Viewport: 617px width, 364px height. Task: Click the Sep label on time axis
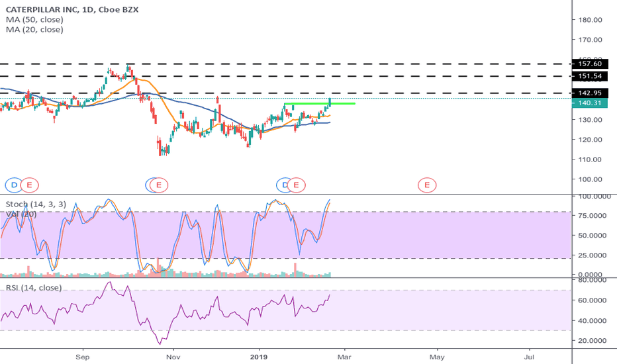(x=83, y=357)
